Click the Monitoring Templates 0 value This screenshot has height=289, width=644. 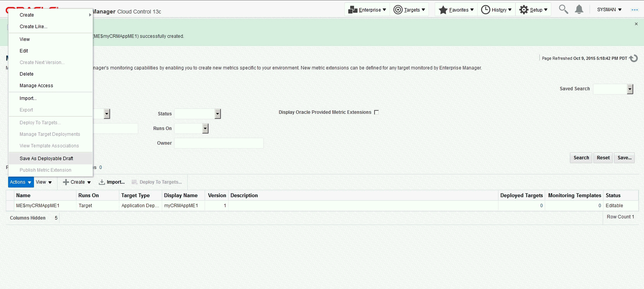click(x=600, y=206)
